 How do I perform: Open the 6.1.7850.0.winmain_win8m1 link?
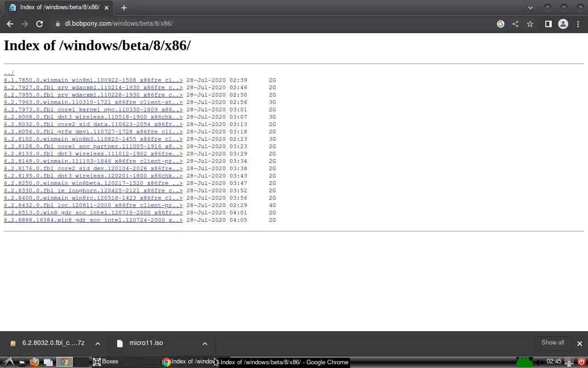(x=93, y=80)
